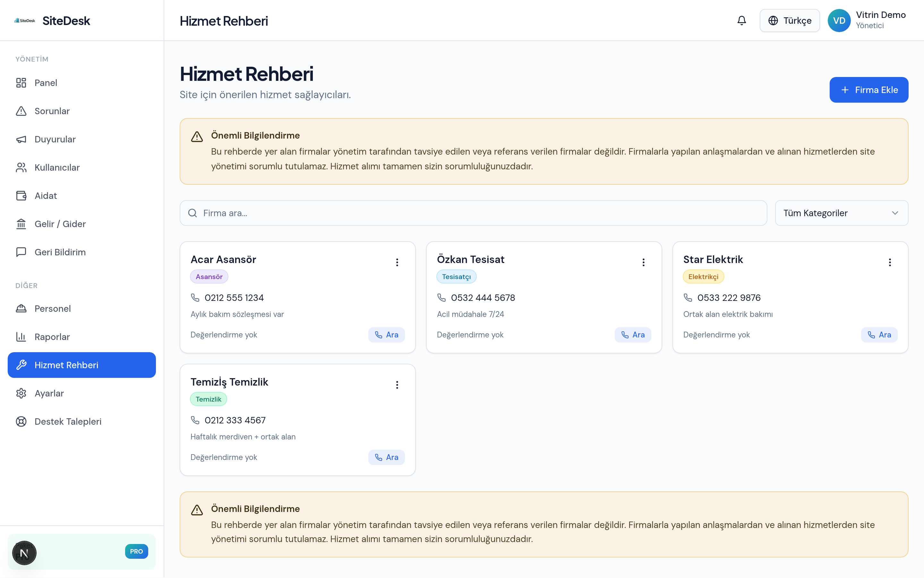Screen dimensions: 924x578
Task: Go to Kullanıcılar in the sidebar
Action: [x=82, y=167]
